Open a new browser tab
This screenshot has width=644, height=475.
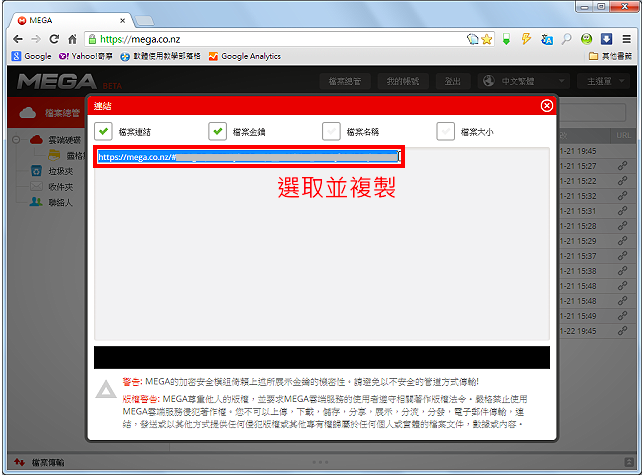tap(144, 20)
